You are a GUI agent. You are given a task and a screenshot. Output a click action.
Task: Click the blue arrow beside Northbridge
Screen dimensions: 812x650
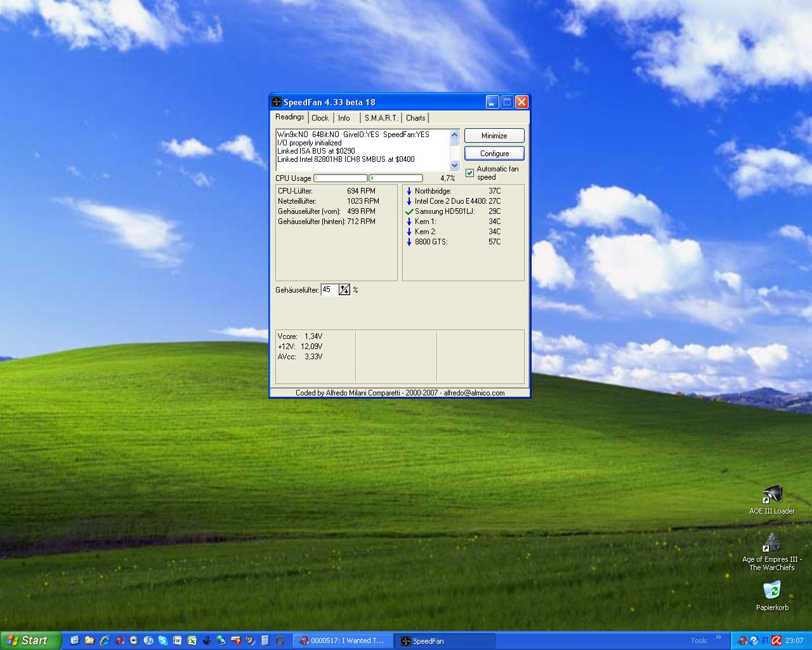coord(409,191)
